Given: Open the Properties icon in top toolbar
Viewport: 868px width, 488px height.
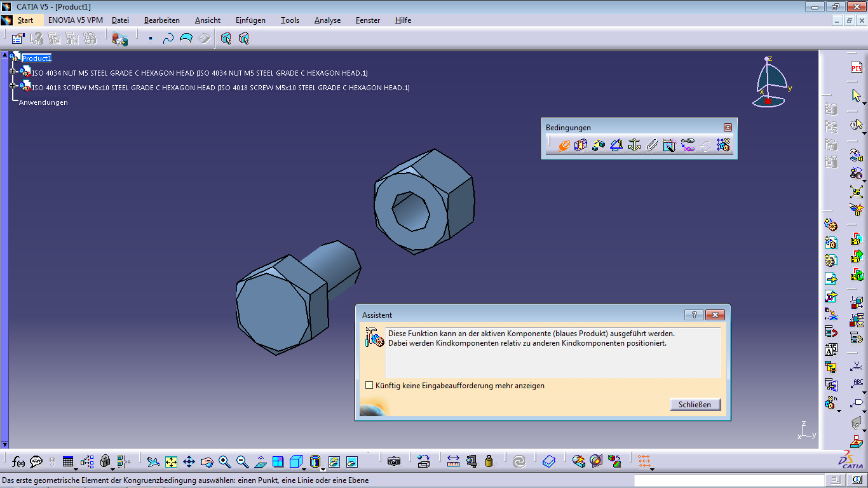Looking at the screenshot, I should pyautogui.click(x=18, y=39).
